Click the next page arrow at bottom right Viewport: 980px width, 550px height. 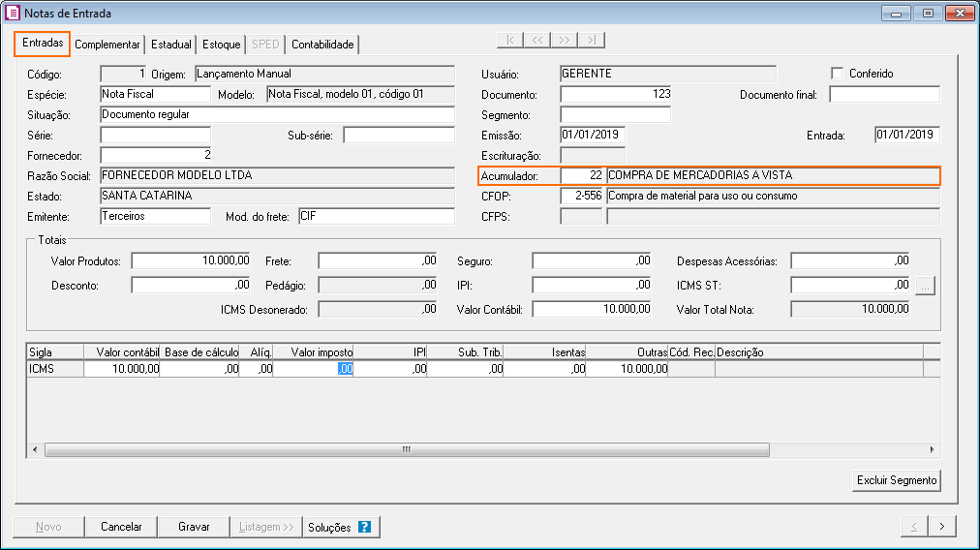942,527
